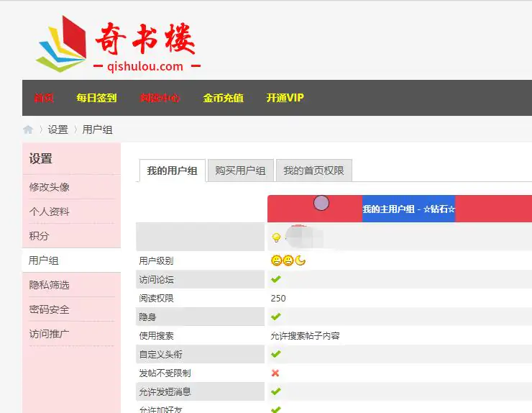Open 个人资料 in sidebar
This screenshot has height=413, width=532.
point(49,212)
